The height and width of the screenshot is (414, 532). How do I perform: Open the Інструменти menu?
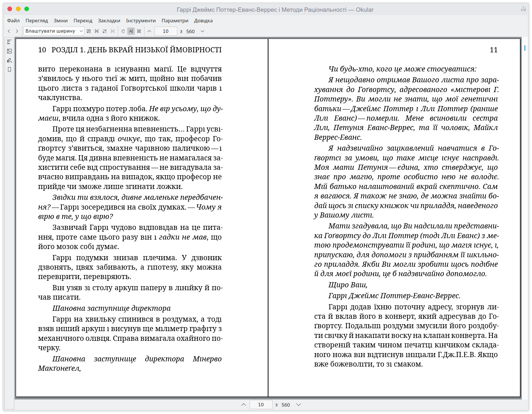coord(141,21)
